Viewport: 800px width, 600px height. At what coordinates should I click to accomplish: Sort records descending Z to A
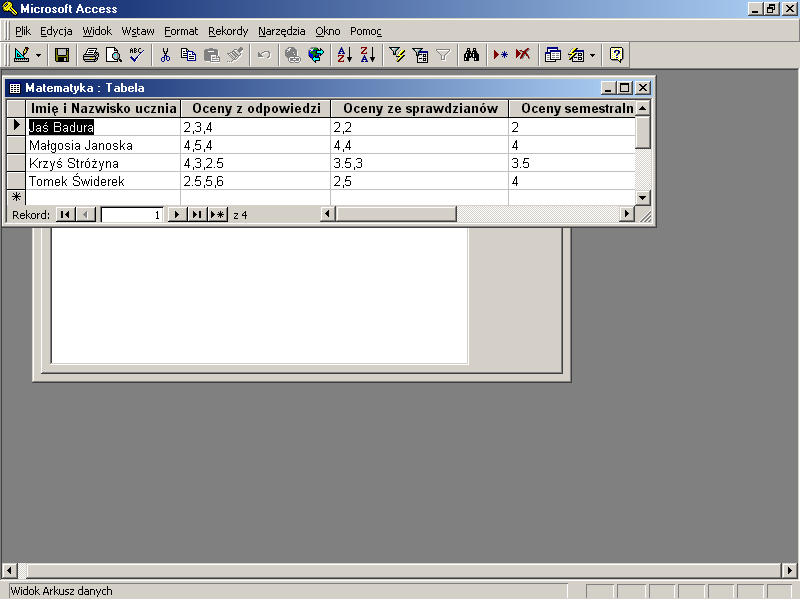click(367, 55)
